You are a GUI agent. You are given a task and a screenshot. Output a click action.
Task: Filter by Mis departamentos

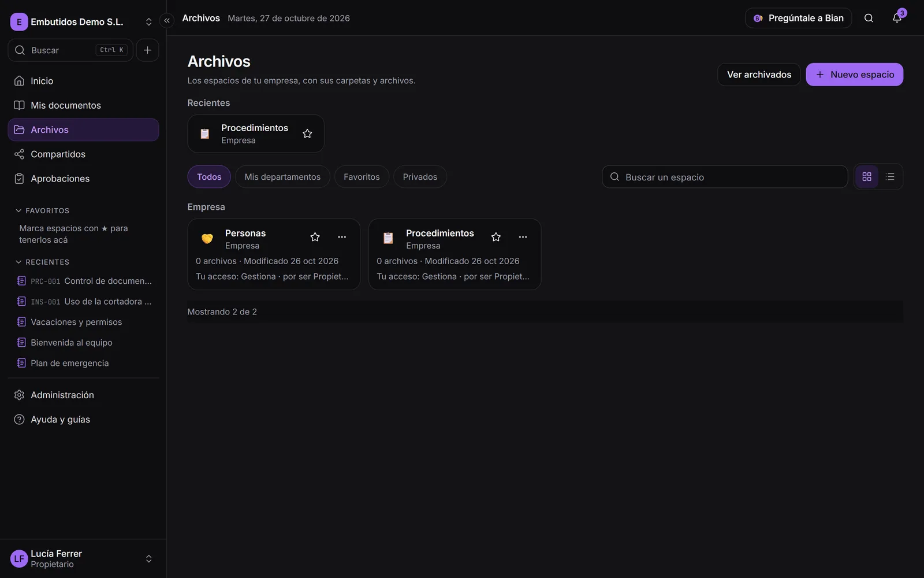pyautogui.click(x=282, y=177)
